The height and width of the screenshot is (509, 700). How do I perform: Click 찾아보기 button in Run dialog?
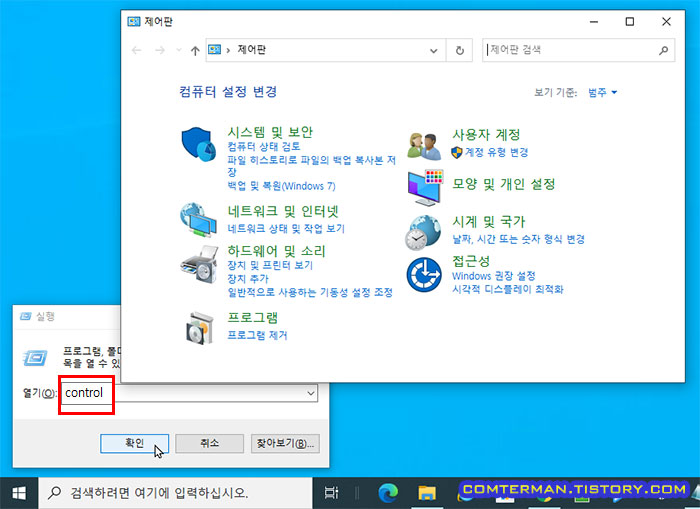285,443
